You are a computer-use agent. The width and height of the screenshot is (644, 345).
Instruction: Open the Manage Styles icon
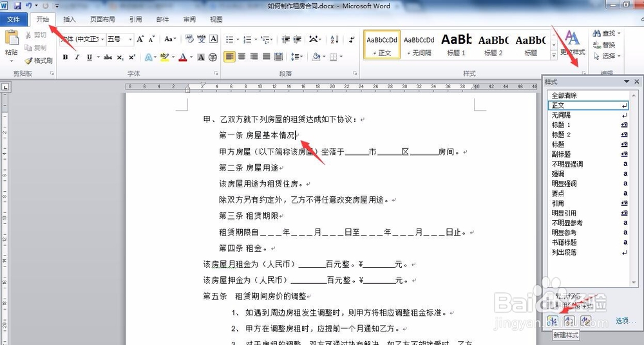click(585, 322)
